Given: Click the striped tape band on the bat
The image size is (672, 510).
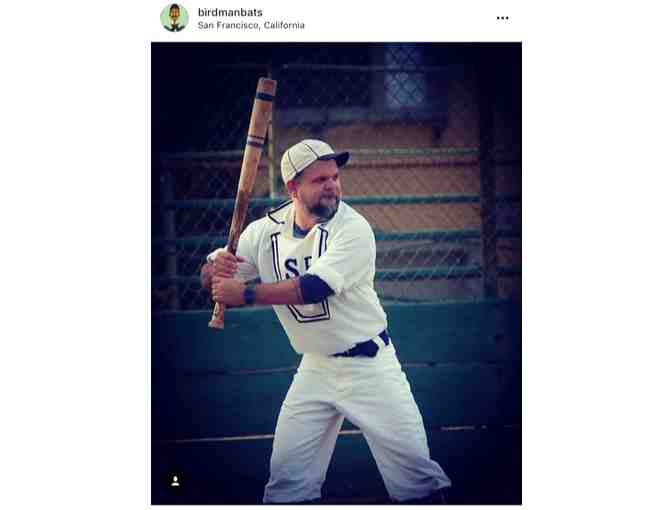Looking at the screenshot, I should (x=256, y=141).
